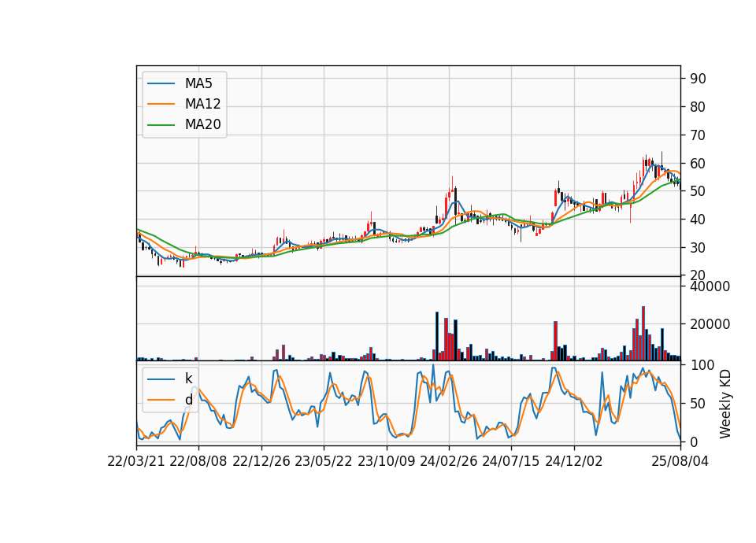Click the 23/05/22 date label
The height and width of the screenshot is (543, 756).
pyautogui.click(x=324, y=461)
